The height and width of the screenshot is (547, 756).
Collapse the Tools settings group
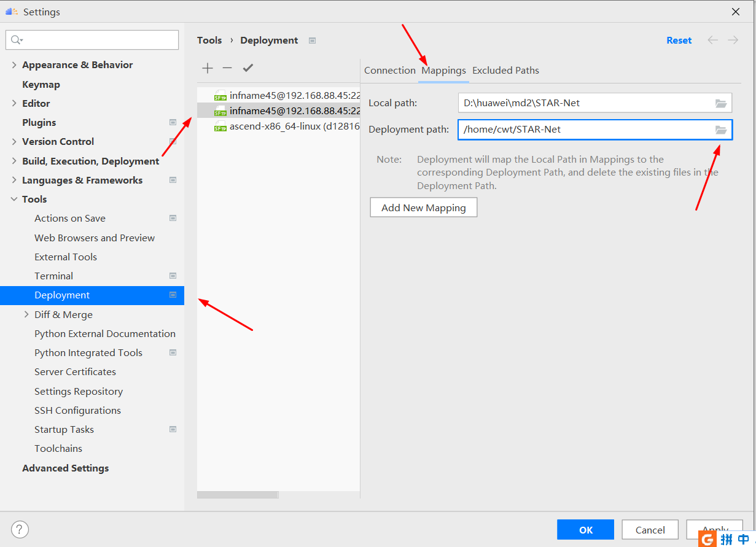coord(14,200)
